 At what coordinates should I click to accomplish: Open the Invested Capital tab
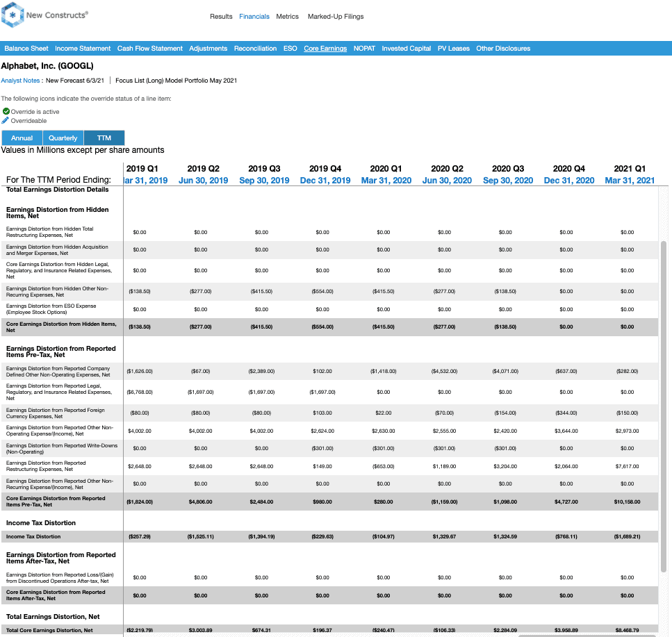pos(407,49)
